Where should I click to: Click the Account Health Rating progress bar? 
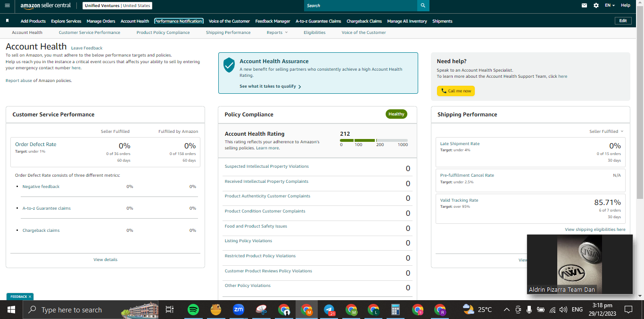pyautogui.click(x=374, y=140)
